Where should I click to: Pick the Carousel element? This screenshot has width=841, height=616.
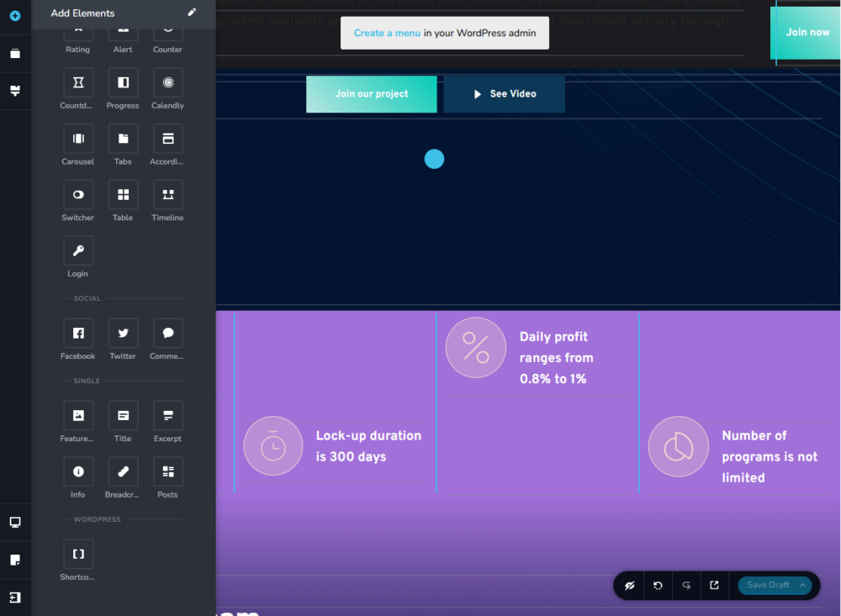(x=78, y=139)
